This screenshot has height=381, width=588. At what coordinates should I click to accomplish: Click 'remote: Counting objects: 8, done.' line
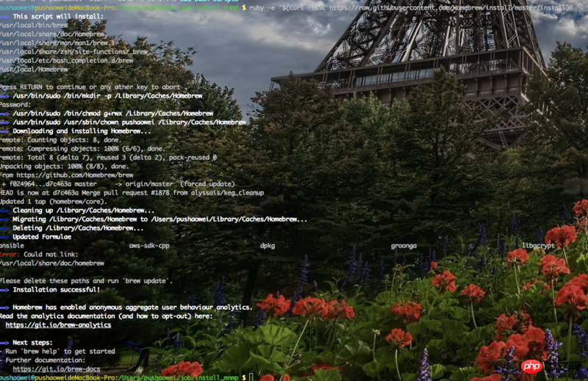coord(61,139)
